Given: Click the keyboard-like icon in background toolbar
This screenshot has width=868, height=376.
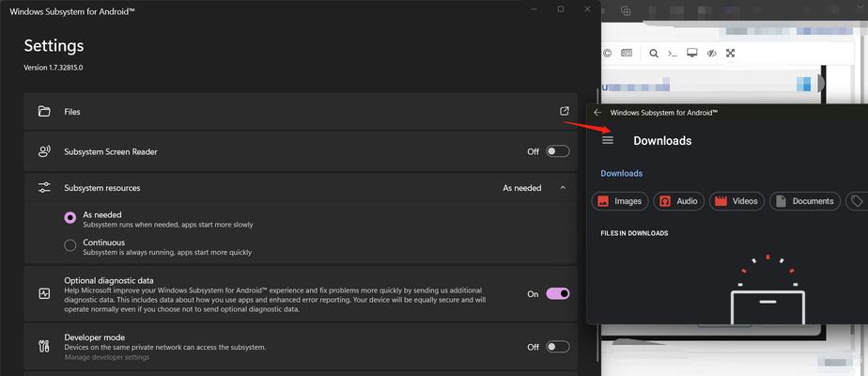Looking at the screenshot, I should [x=626, y=53].
